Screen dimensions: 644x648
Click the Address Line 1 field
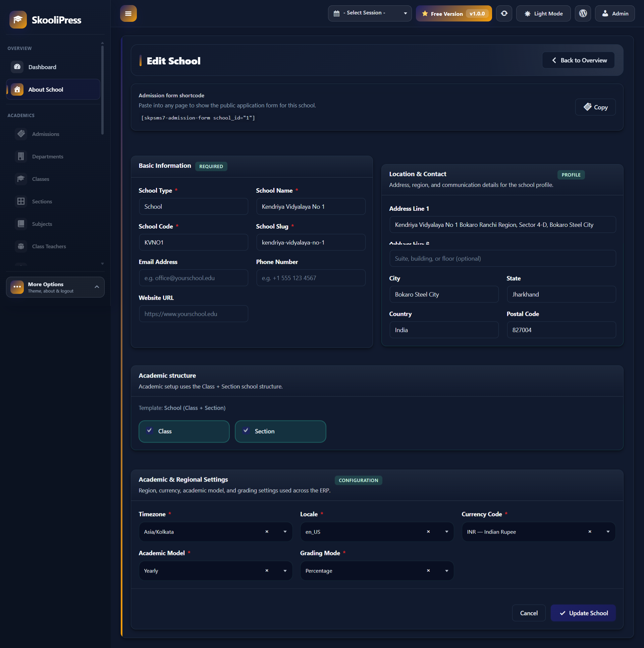click(502, 225)
